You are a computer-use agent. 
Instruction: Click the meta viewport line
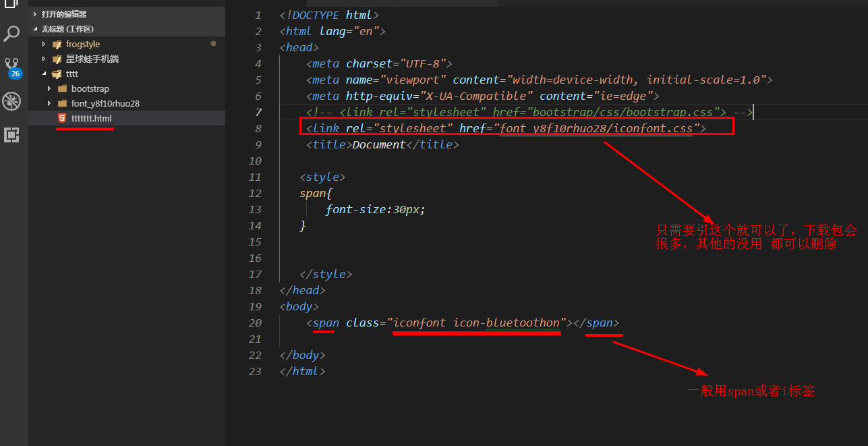(x=539, y=80)
